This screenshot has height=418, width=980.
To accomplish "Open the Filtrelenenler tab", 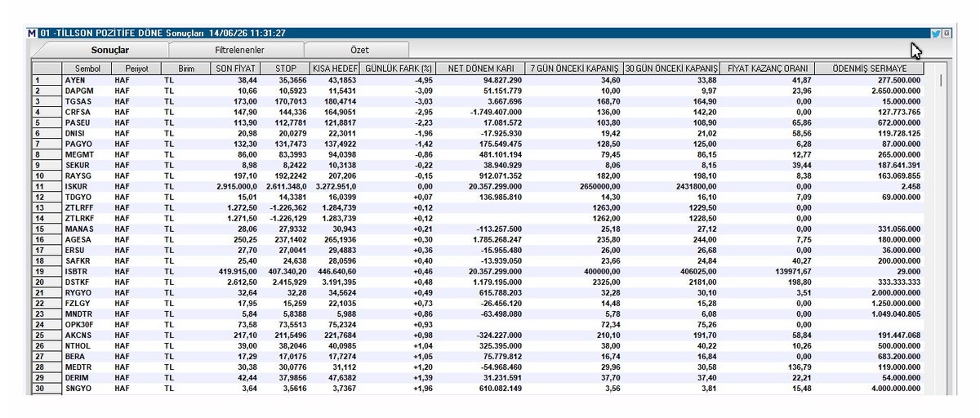I will 239,51.
